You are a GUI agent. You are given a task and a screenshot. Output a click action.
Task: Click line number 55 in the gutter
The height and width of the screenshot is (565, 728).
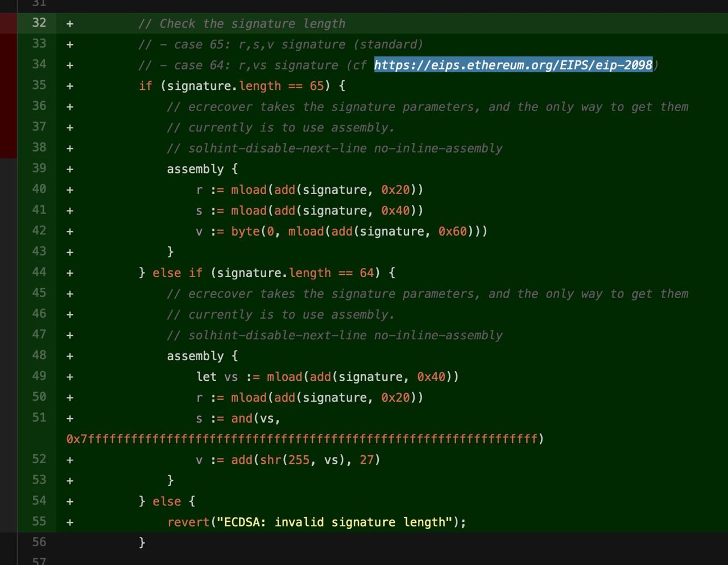click(39, 522)
